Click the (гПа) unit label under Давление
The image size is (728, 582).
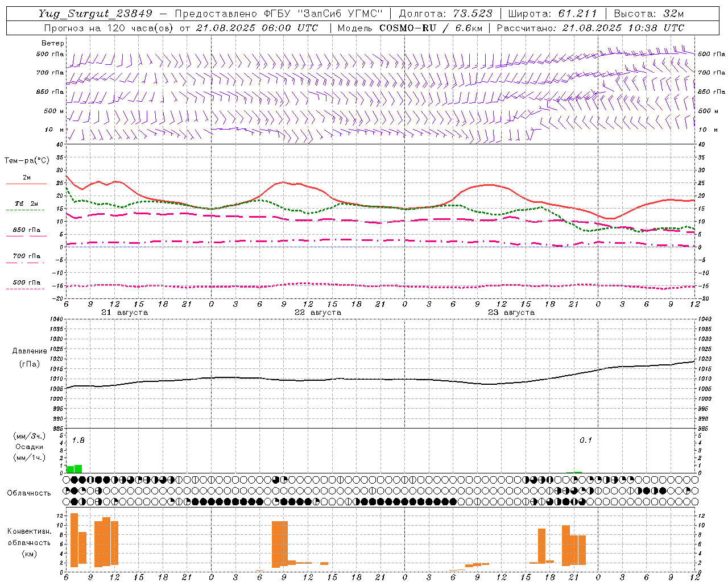coord(30,364)
